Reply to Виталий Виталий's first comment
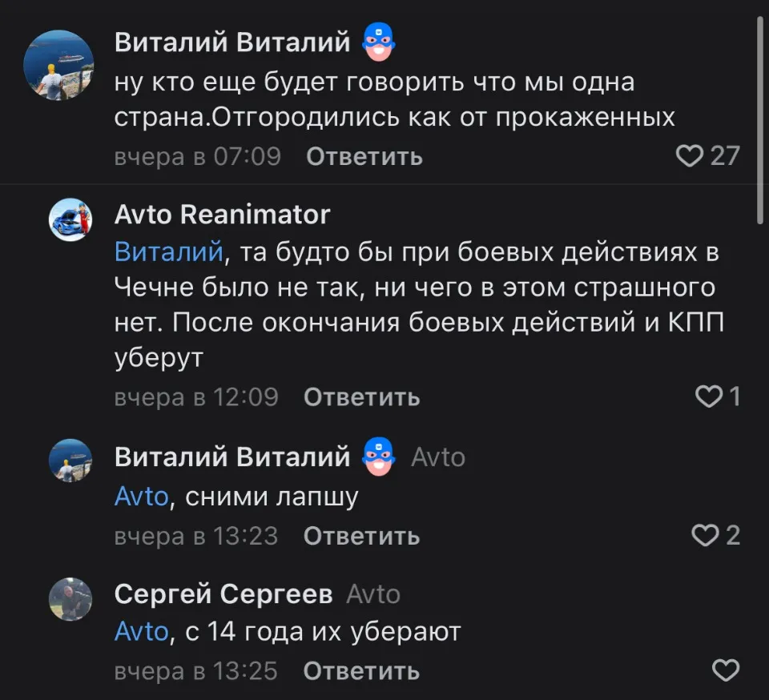 click(364, 156)
